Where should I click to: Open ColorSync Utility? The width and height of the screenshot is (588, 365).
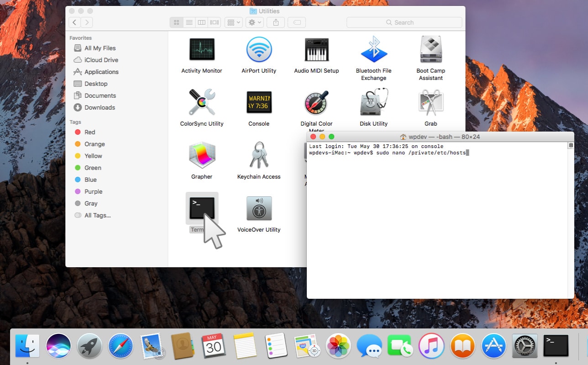[x=202, y=102]
